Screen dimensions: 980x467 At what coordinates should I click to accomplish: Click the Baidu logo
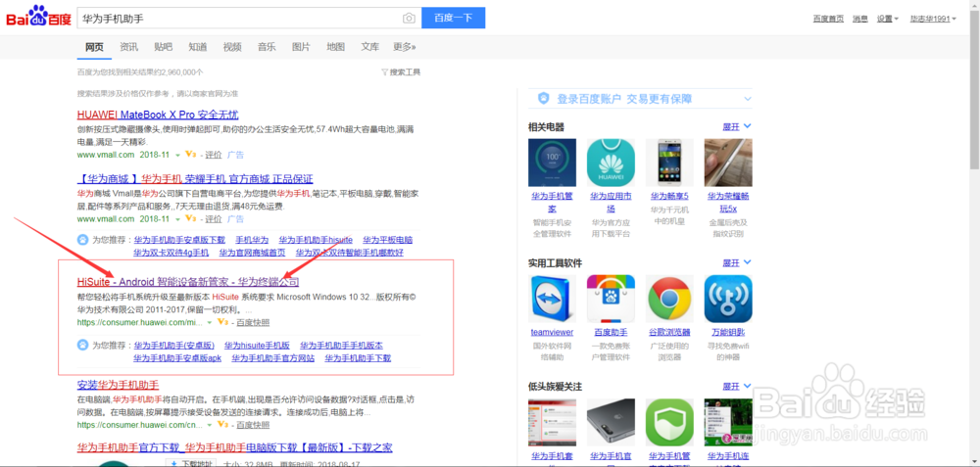(x=39, y=18)
